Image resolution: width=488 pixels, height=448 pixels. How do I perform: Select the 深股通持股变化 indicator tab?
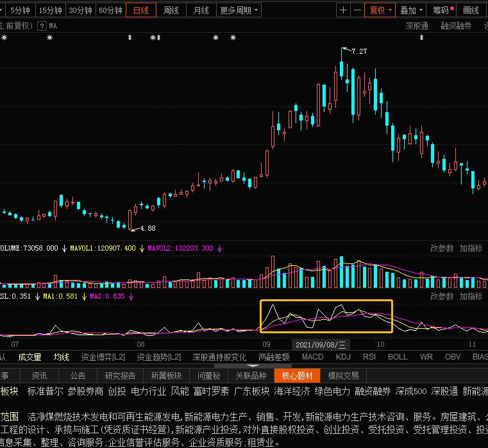tap(219, 357)
